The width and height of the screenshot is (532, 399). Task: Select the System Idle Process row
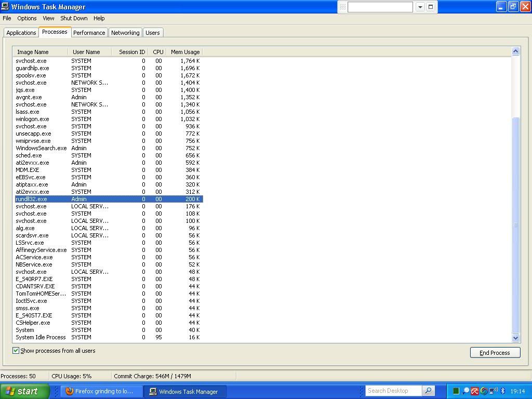pos(41,337)
